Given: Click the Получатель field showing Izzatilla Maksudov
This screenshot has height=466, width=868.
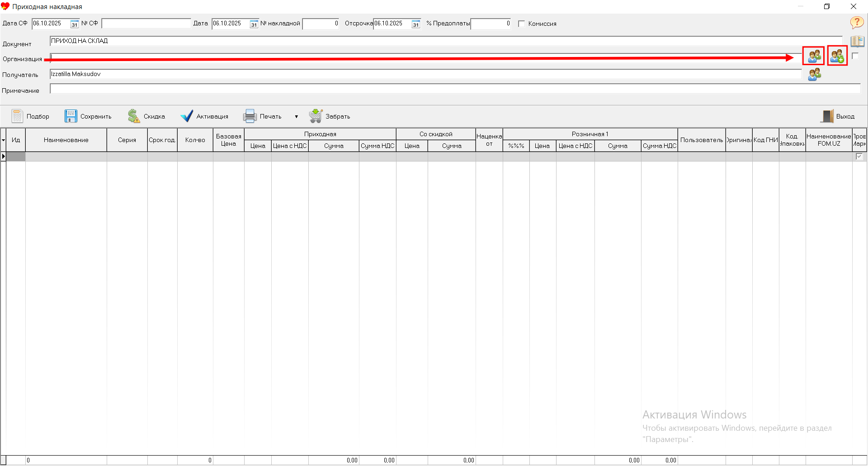Looking at the screenshot, I should 425,74.
